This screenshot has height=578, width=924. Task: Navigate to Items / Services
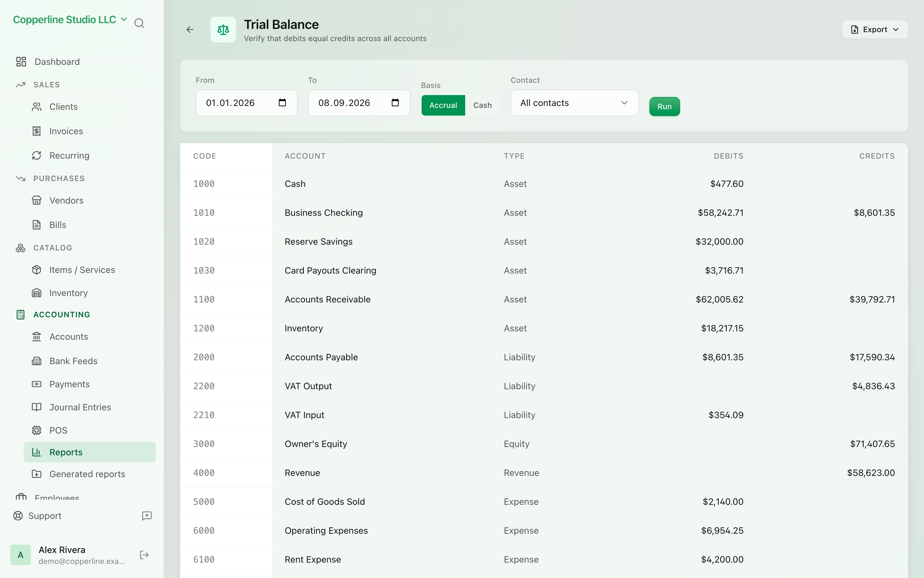click(x=90, y=270)
